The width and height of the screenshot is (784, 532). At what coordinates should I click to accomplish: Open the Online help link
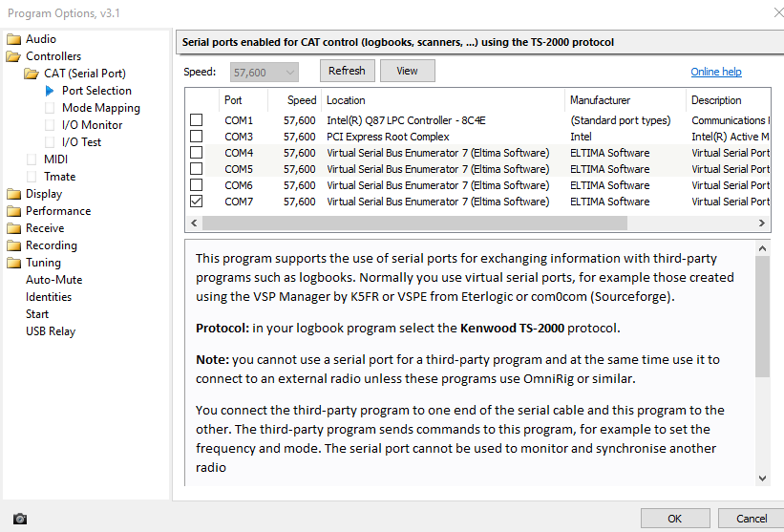[x=715, y=72]
